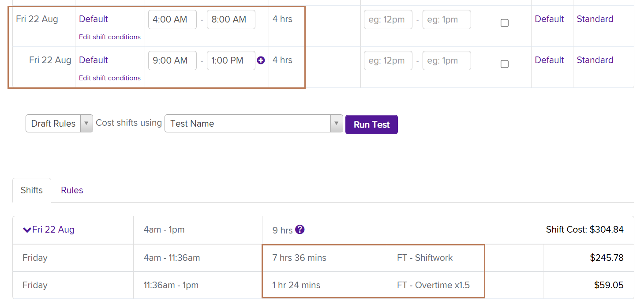Open the Test Name dropdown
Image resolution: width=644 pixels, height=305 pixels.
tap(253, 124)
